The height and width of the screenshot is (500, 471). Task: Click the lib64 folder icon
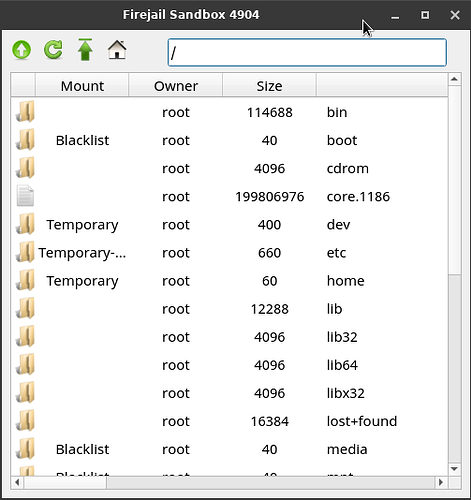pos(25,364)
